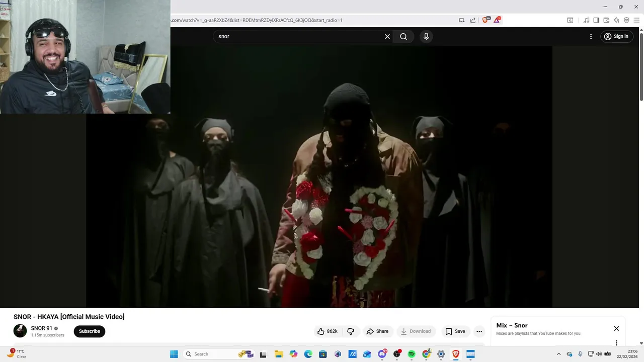
Task: Open the tab search icon in toolbar
Action: pyautogui.click(x=570, y=20)
